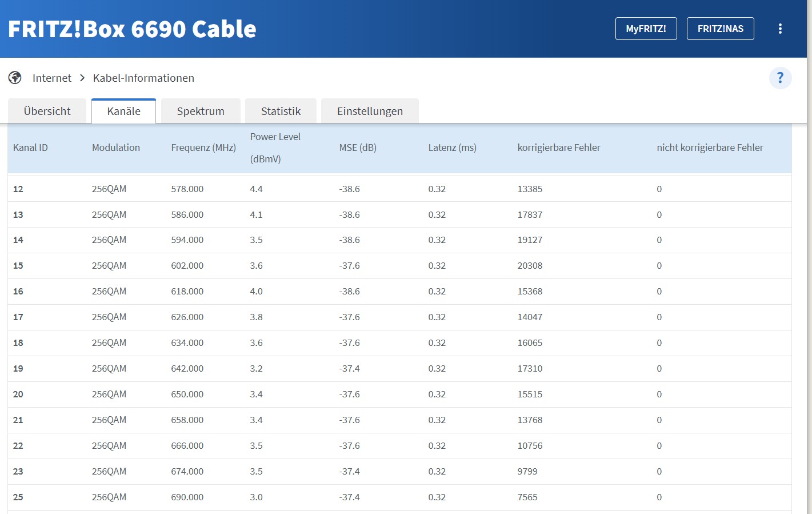Click frequency value 602.000
The image size is (812, 514).
187,266
